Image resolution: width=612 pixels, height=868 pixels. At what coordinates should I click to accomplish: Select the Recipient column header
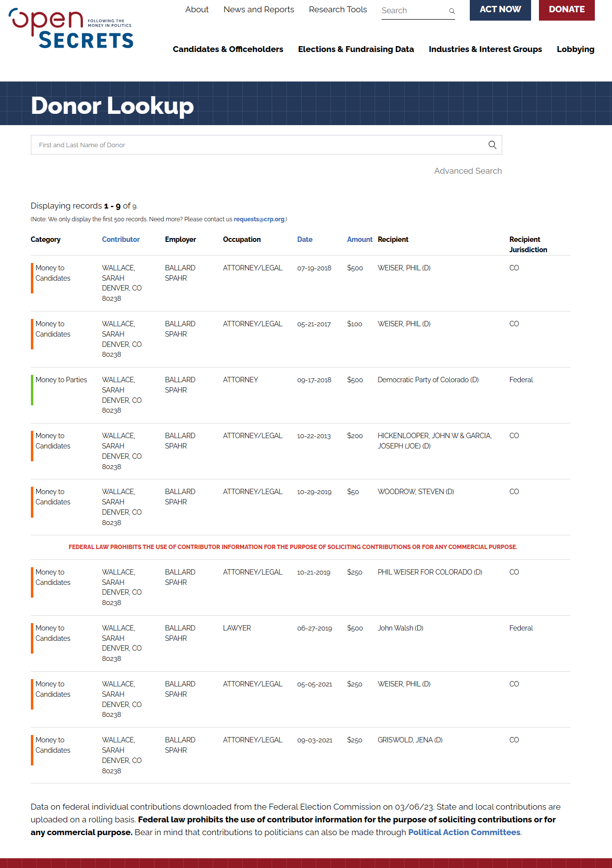tap(393, 239)
